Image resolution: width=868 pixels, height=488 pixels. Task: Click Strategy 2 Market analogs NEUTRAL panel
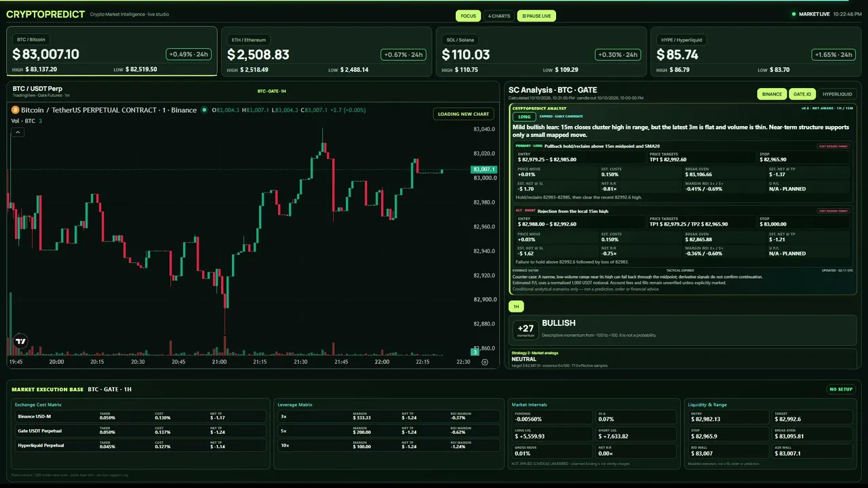(683, 359)
